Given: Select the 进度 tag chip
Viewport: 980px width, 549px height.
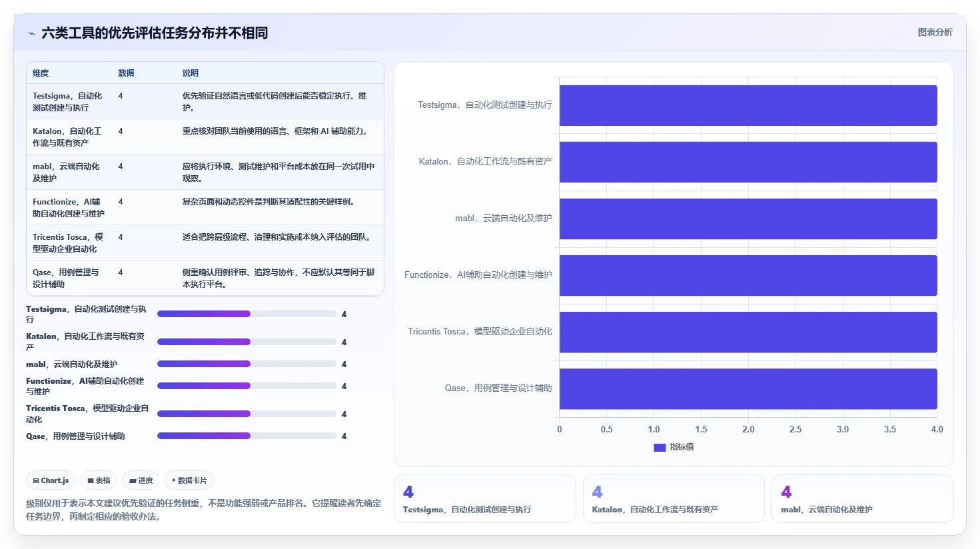Looking at the screenshot, I should click(141, 480).
